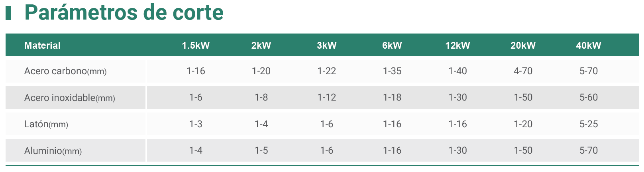Click the 20kW column header
This screenshot has width=644, height=172.
[523, 45]
